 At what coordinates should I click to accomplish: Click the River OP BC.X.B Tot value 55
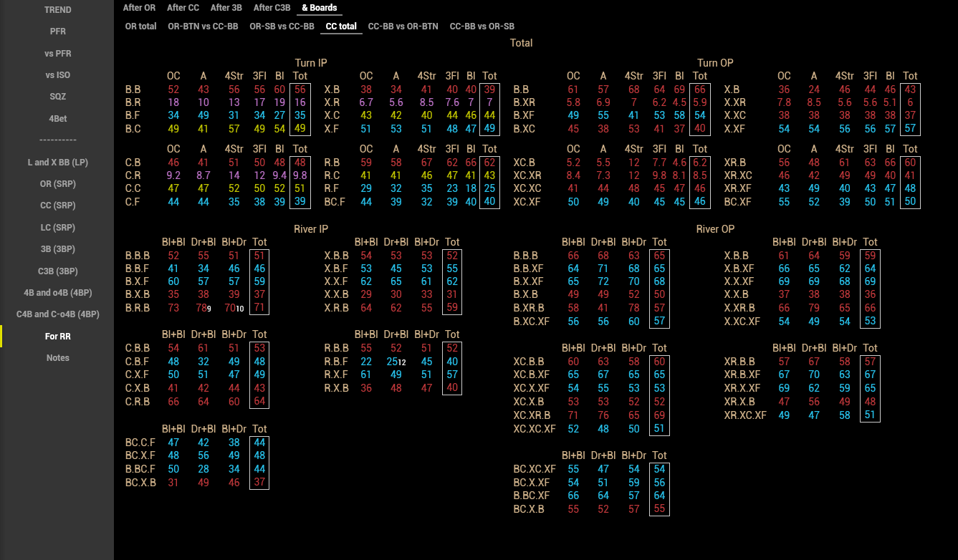click(659, 509)
